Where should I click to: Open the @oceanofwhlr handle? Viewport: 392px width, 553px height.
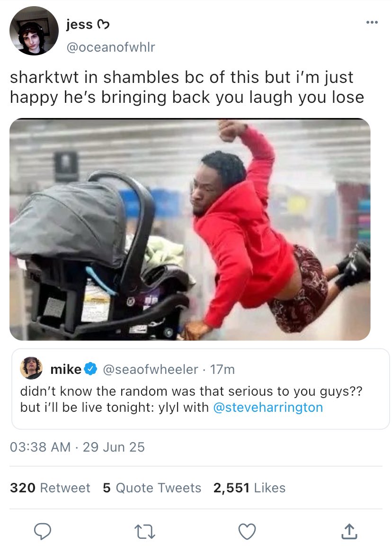coord(111,47)
